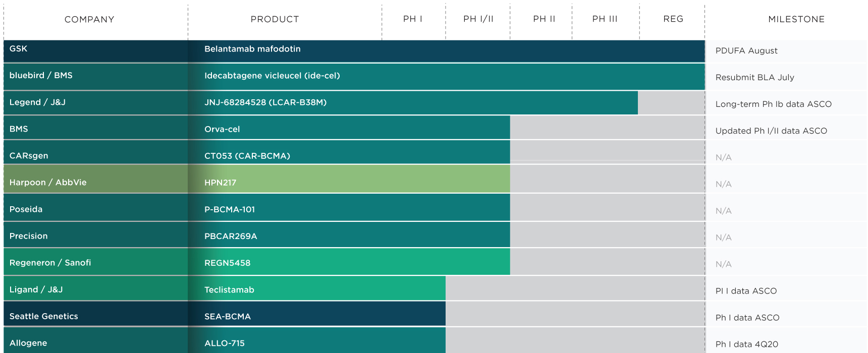The width and height of the screenshot is (868, 353).
Task: Click the MILESTONE column header
Action: tap(796, 20)
